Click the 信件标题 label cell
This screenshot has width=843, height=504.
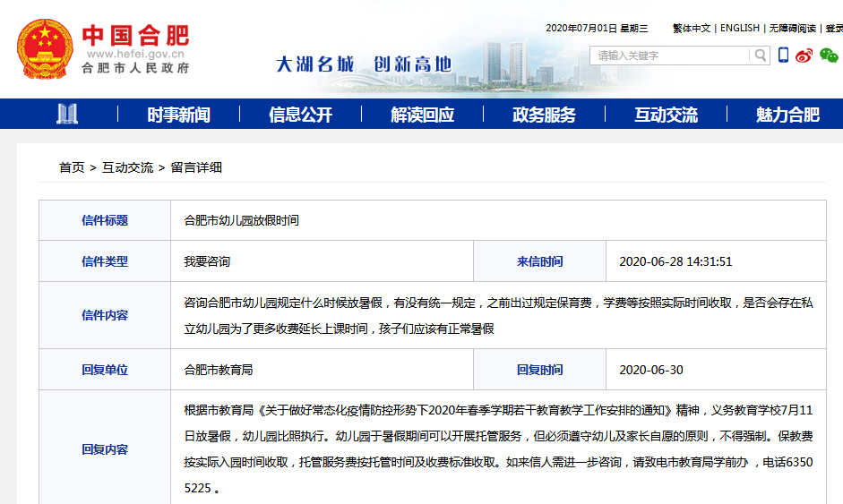105,220
